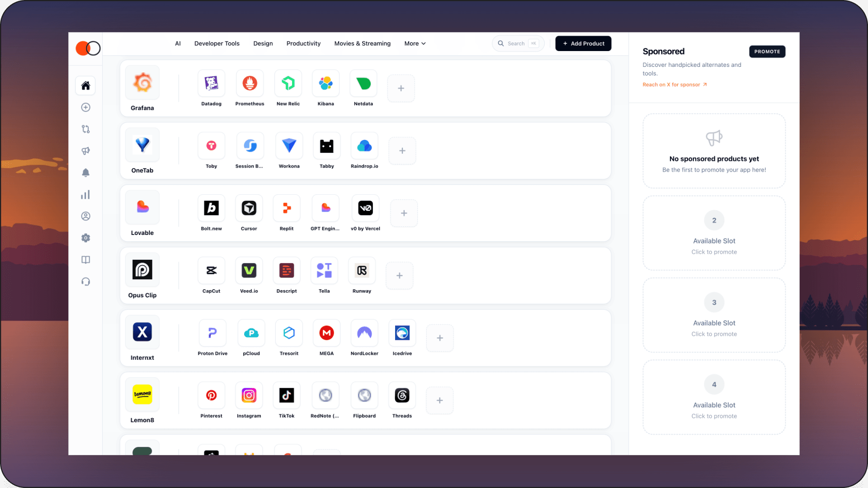Open the OneTab product icon

click(142, 145)
